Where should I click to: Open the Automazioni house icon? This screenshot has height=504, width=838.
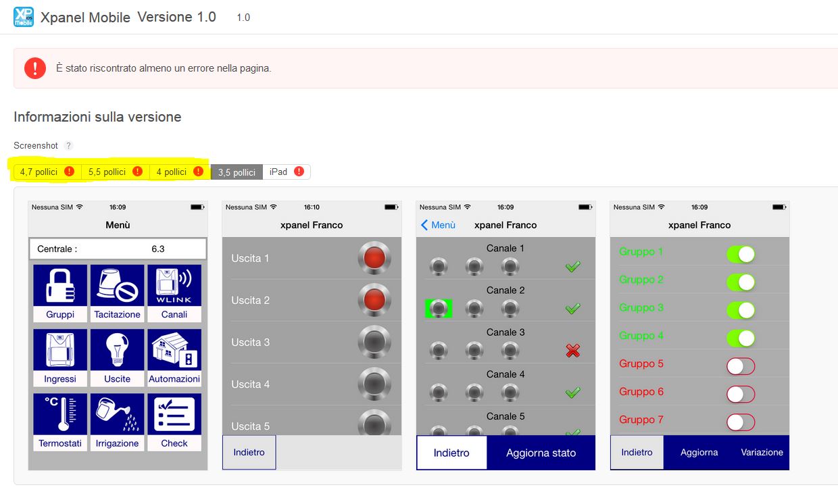click(174, 351)
